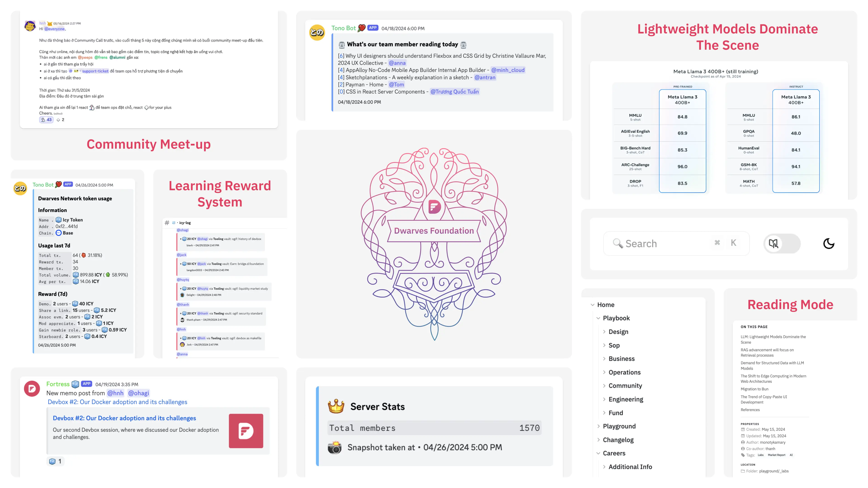868x488 pixels.
Task: Click the @huytq heading in icy-log
Action: pyautogui.click(x=183, y=279)
